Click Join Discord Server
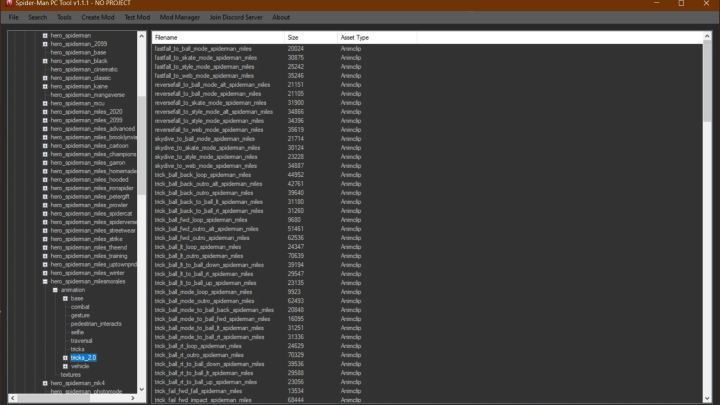Viewport: 720px width, 405px height. [x=236, y=17]
